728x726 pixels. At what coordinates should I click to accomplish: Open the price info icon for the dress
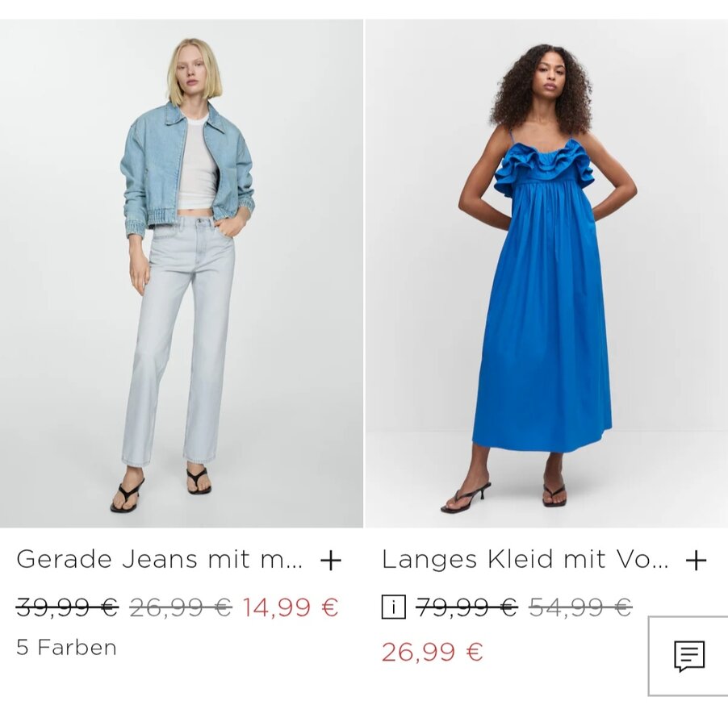pyautogui.click(x=393, y=607)
